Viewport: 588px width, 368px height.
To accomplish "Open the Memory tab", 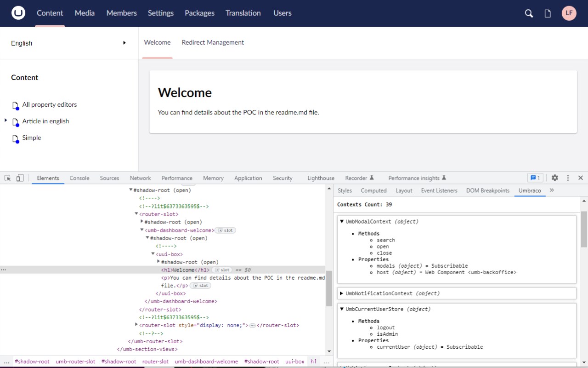I will (213, 178).
